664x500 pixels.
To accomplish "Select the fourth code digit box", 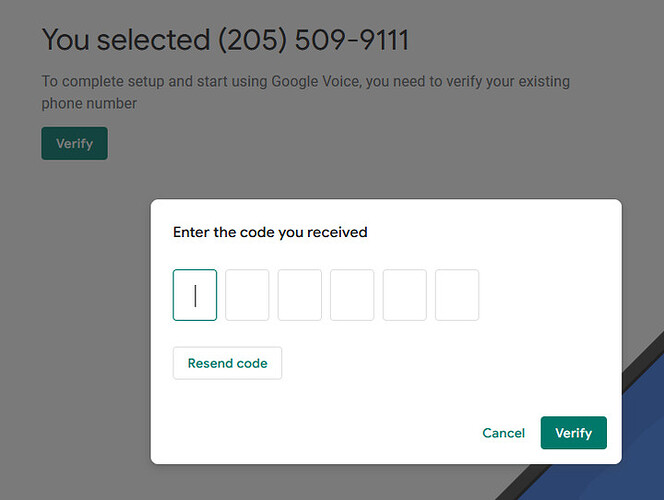I will coord(352,295).
